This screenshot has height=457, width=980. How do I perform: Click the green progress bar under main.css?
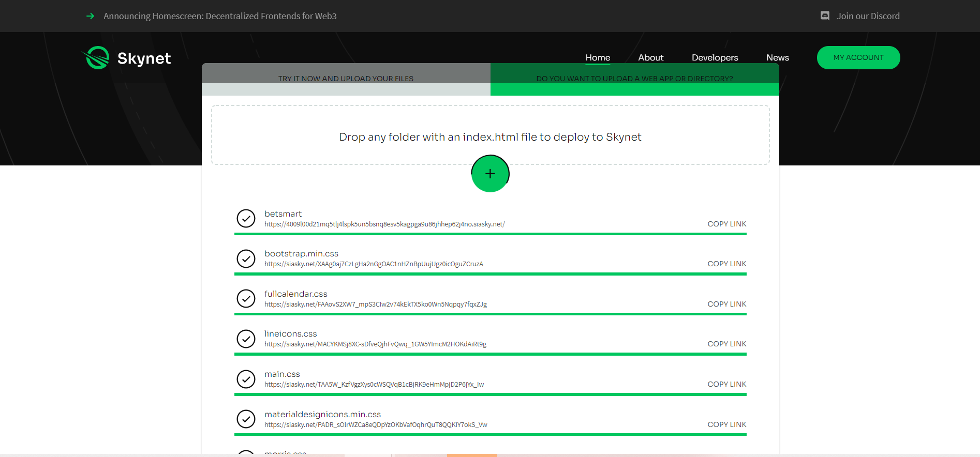tap(490, 394)
